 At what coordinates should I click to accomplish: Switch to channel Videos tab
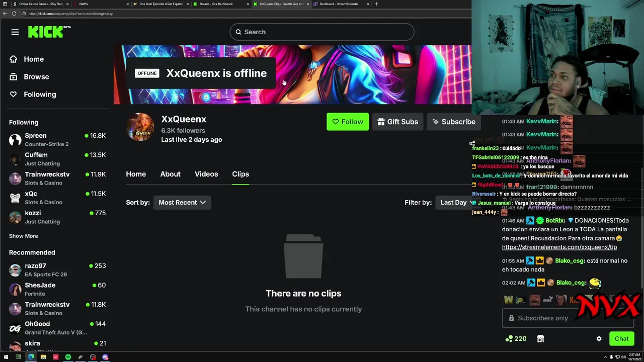point(206,174)
